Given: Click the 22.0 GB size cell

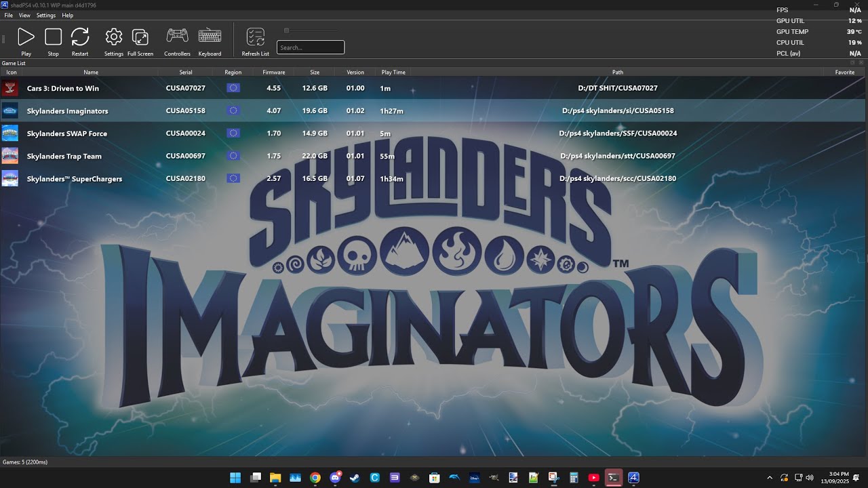Looking at the screenshot, I should (x=315, y=156).
